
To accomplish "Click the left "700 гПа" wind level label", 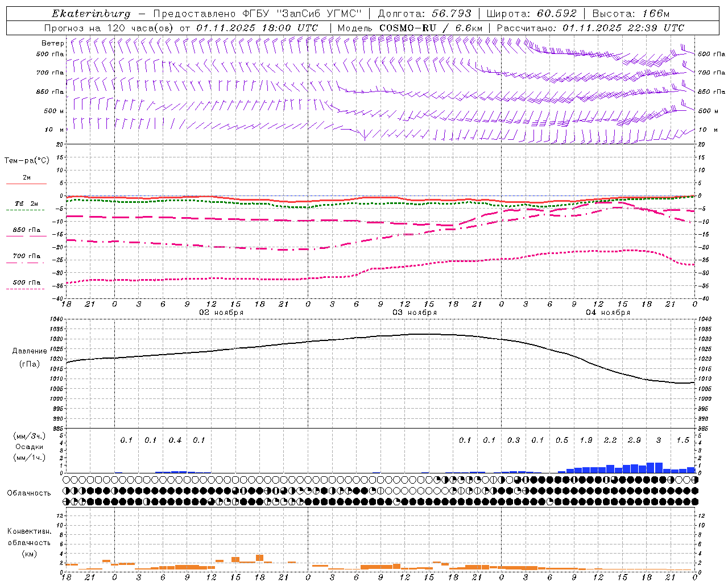I will coord(50,73).
